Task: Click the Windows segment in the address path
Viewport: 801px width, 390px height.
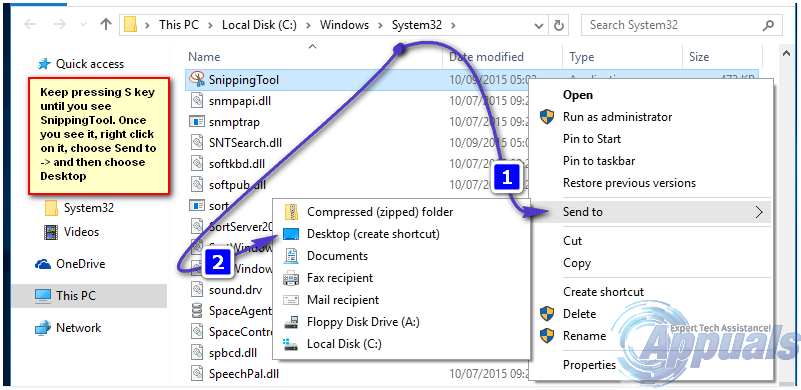Action: pos(344,25)
